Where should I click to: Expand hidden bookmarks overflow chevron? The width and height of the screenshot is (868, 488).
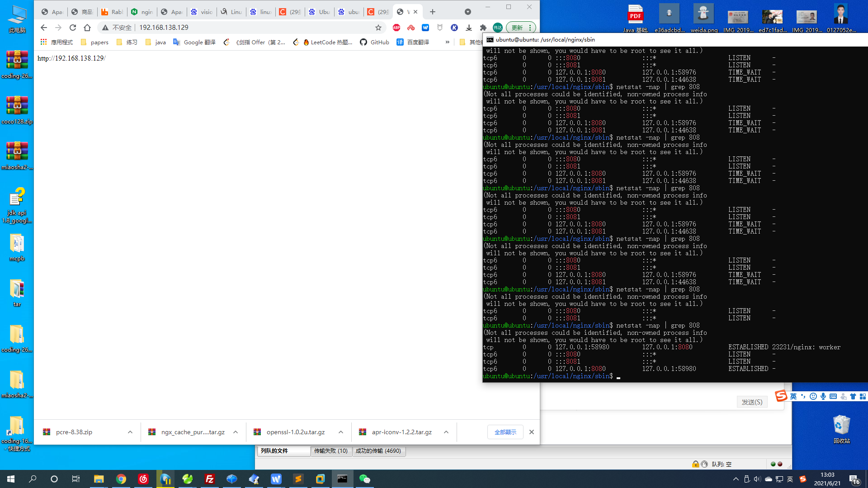coord(448,42)
